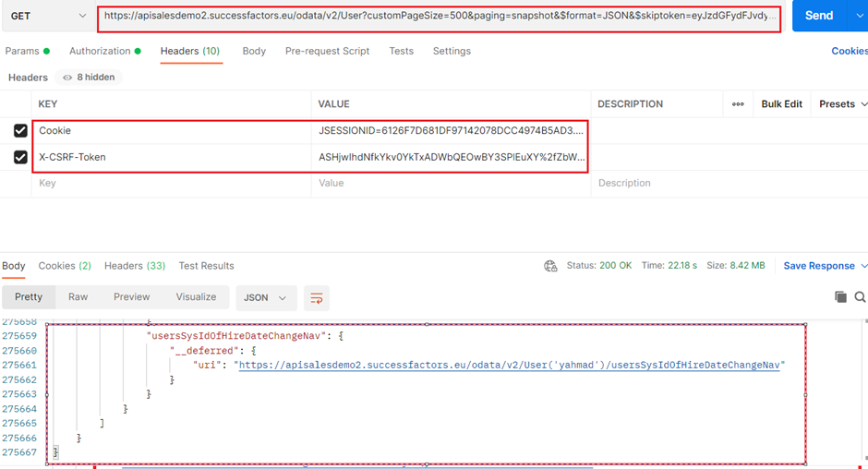The image size is (868, 469).
Task: Open the response Headers (33) tab
Action: coord(135,266)
